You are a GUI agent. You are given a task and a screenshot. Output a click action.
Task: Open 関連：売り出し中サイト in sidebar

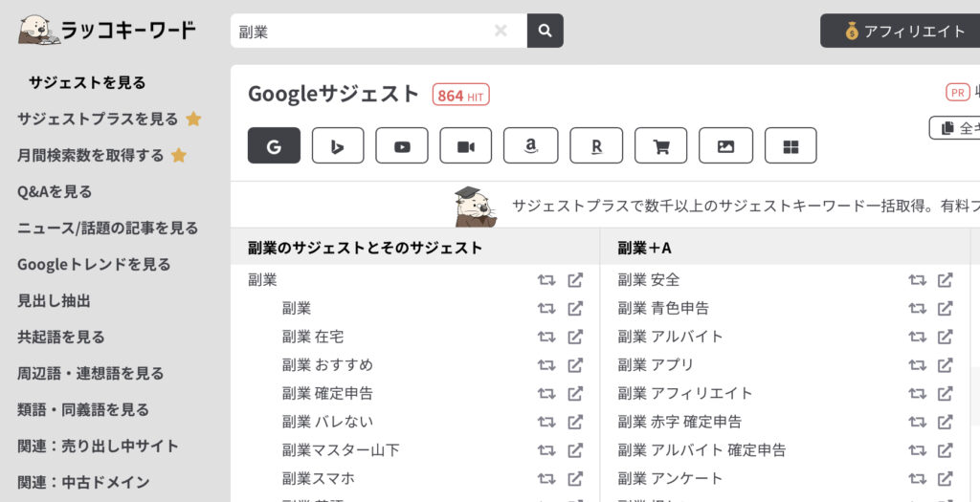(99, 446)
